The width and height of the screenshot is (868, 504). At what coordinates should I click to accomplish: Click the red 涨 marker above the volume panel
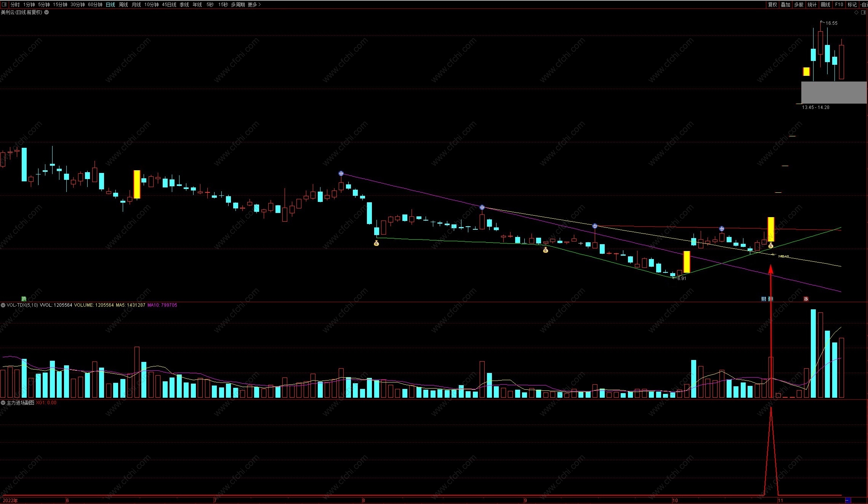pyautogui.click(x=806, y=299)
